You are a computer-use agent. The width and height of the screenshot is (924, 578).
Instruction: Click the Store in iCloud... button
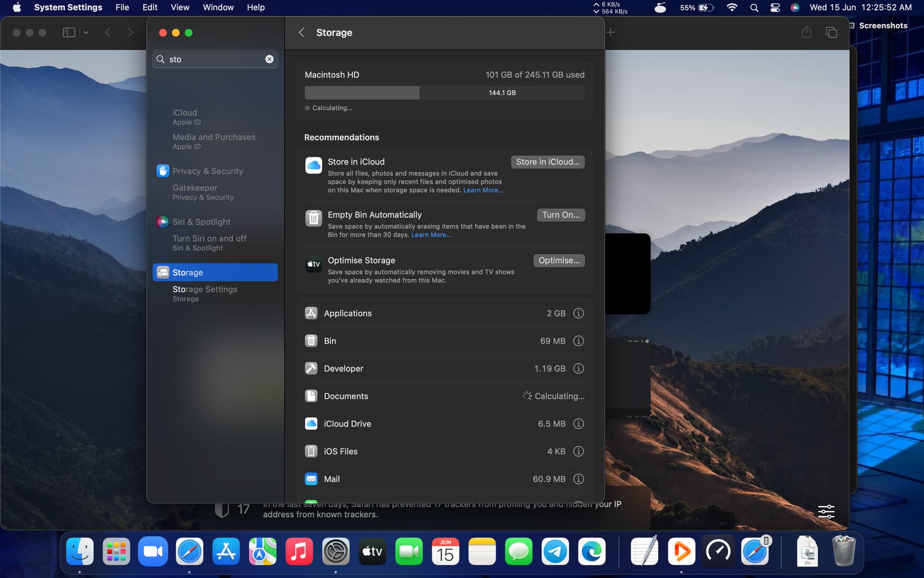tap(548, 162)
